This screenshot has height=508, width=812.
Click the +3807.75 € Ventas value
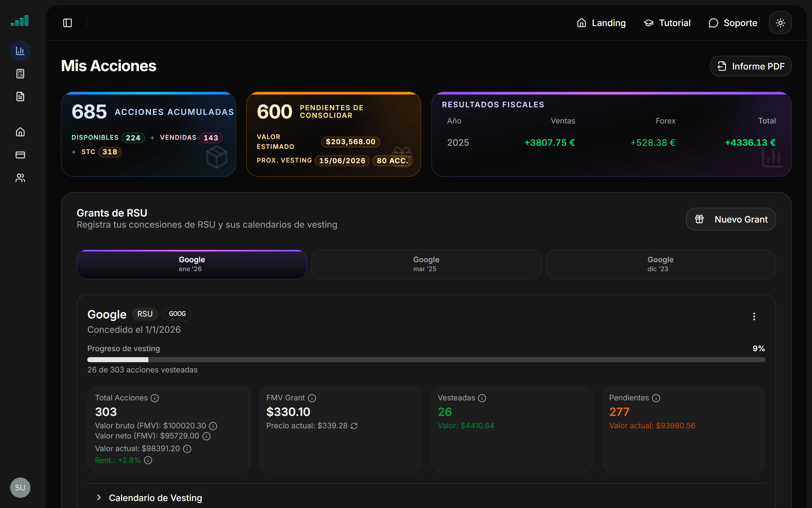click(x=550, y=143)
